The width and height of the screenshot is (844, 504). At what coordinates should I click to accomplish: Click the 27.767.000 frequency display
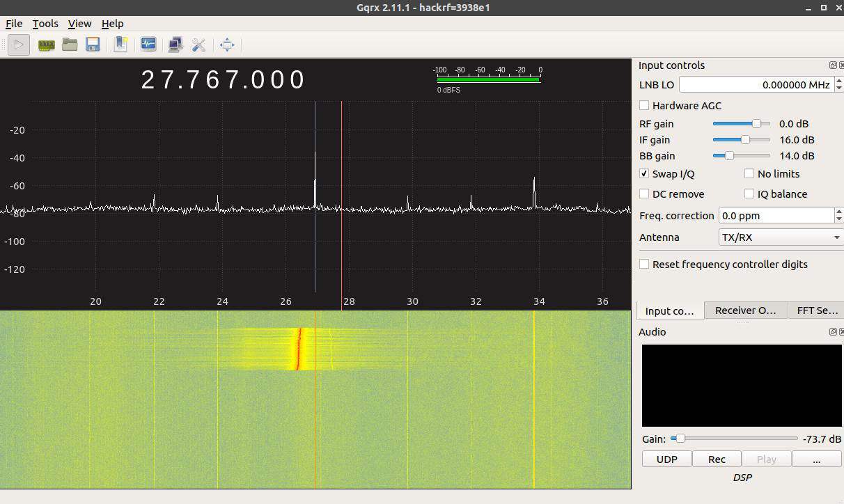pyautogui.click(x=224, y=79)
